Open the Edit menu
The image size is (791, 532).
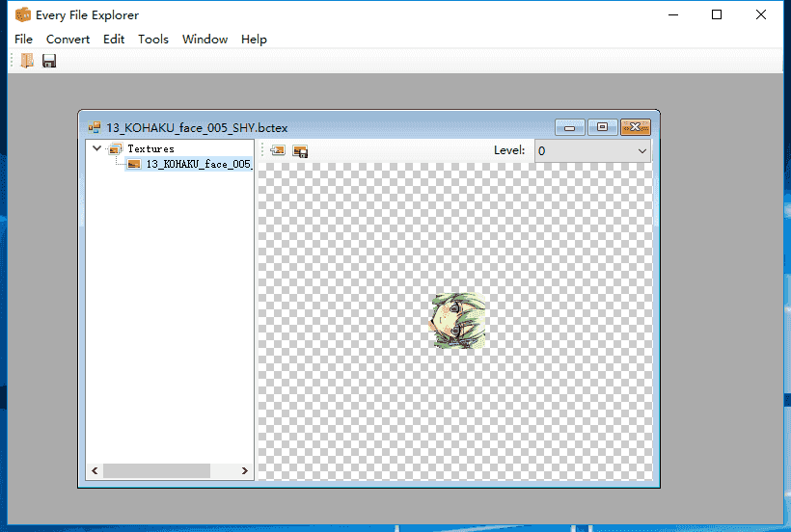click(114, 40)
